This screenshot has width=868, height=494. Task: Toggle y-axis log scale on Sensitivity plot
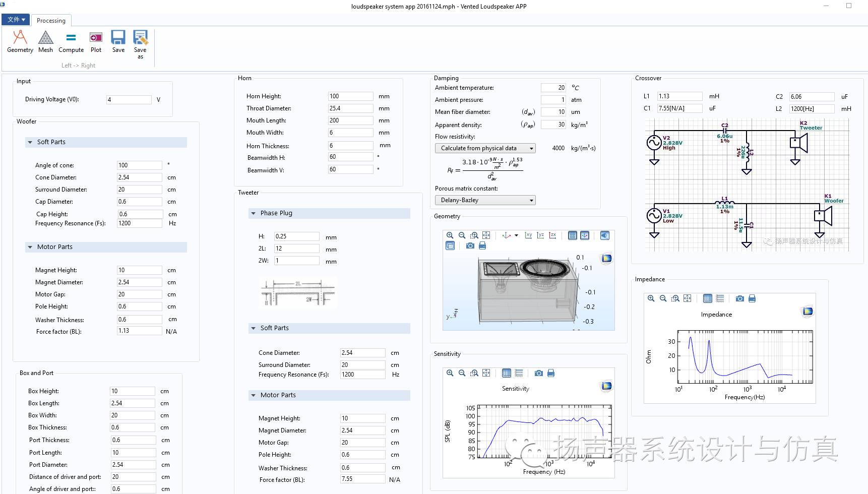point(519,373)
